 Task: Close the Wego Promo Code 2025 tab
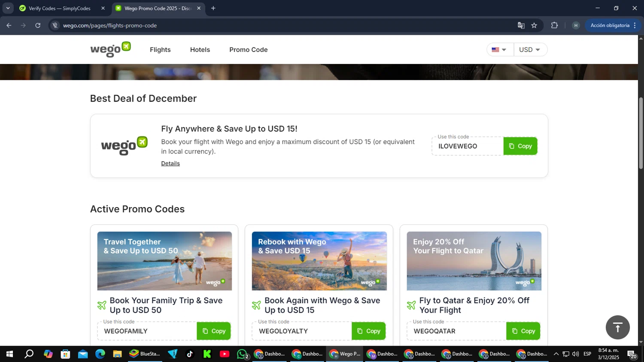(199, 8)
